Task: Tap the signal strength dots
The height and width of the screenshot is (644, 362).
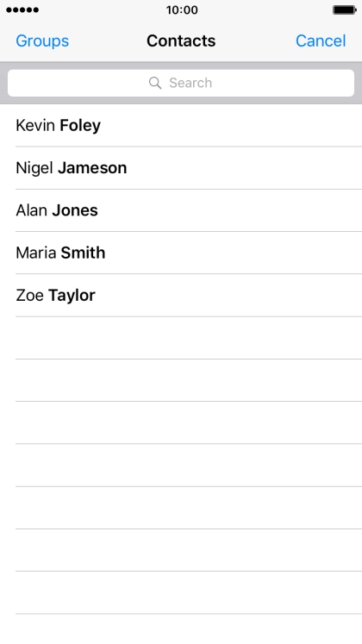Action: (22, 9)
